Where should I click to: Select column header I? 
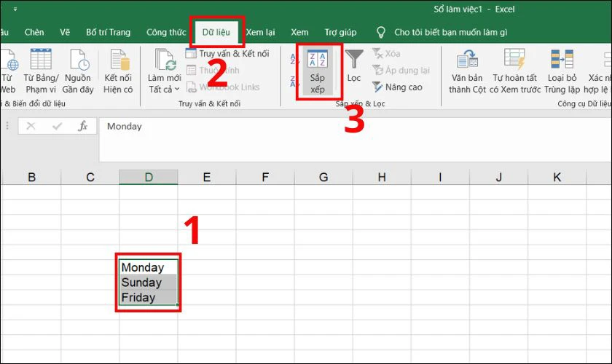(440, 177)
